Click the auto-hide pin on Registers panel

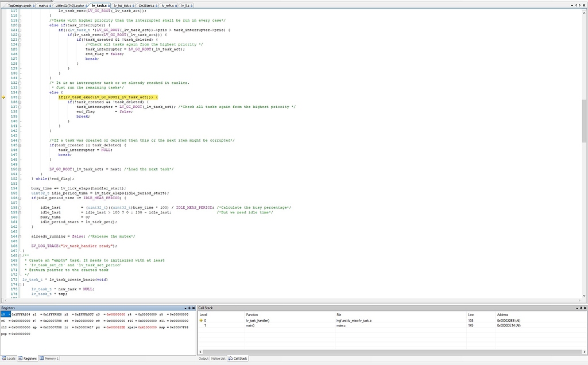189,308
